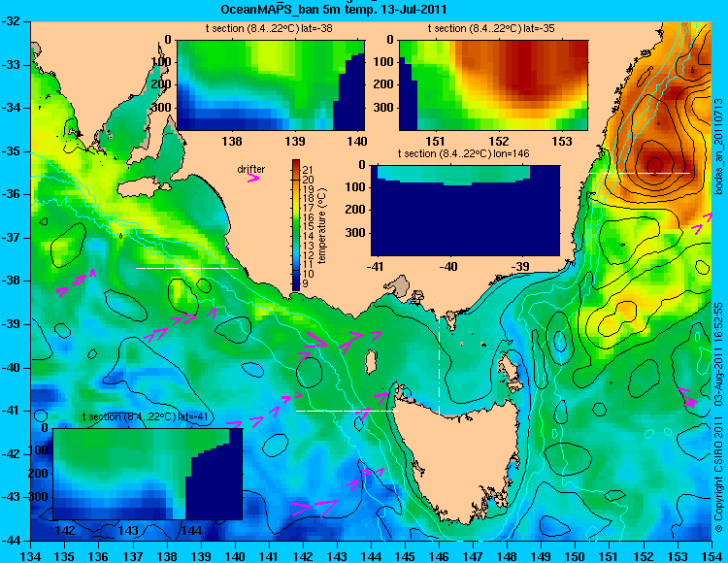Click '153' on the lat=-35 inset axis
728x563 pixels.
[x=562, y=142]
